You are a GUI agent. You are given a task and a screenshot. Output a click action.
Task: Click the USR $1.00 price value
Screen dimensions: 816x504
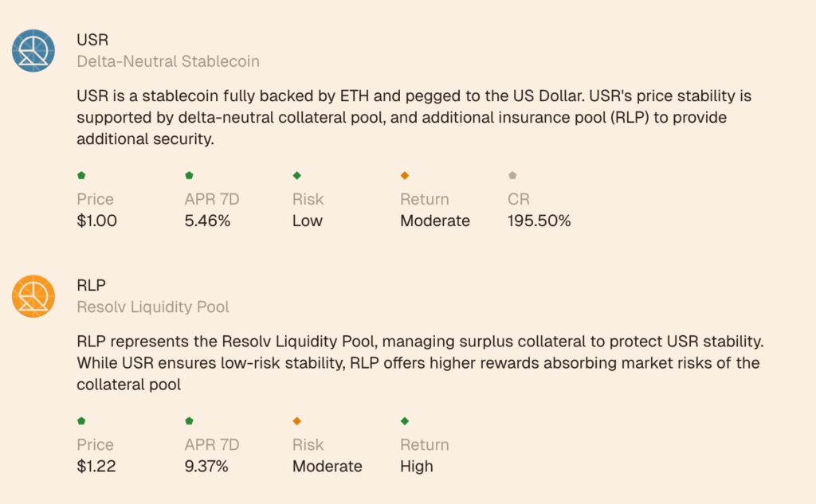(96, 221)
